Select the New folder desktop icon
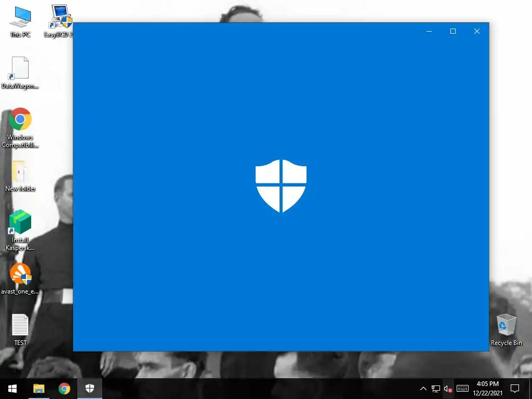Screen dimensions: 532x399 coord(20,177)
